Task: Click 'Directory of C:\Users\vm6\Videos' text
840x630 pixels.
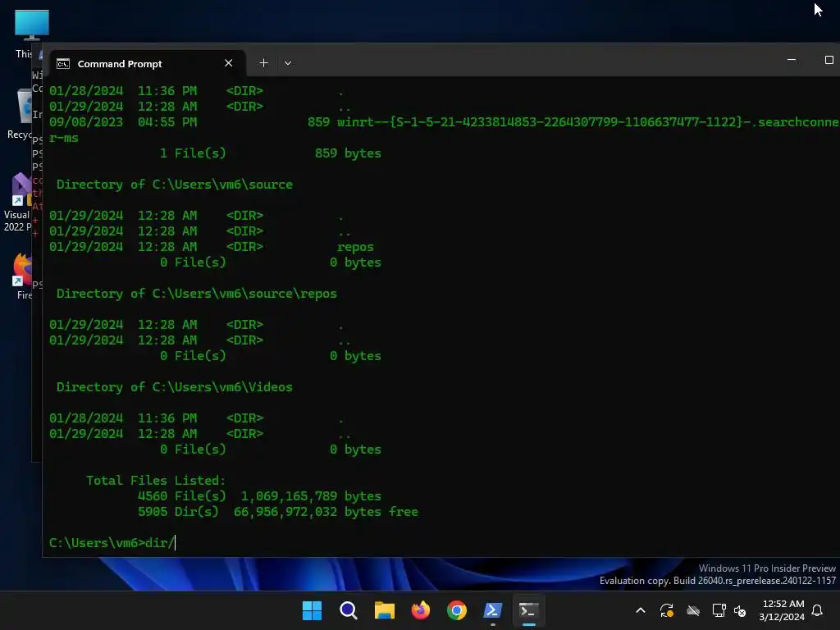Action: [x=175, y=387]
